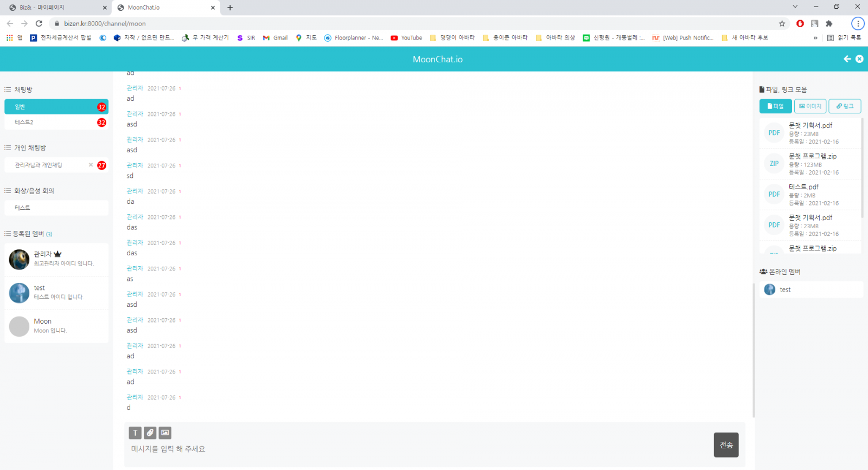Open the 앱 apps shortcut
The image size is (868, 470).
point(15,38)
